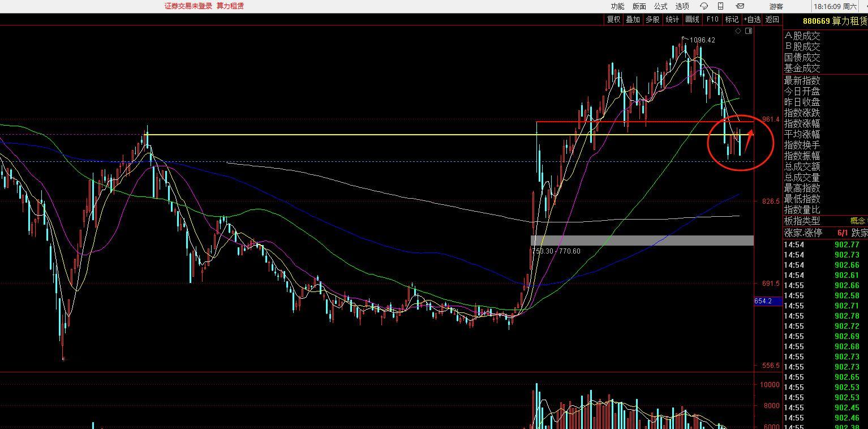Open the 画线 drawing tools
This screenshot has height=429, width=868.
coord(692,19)
